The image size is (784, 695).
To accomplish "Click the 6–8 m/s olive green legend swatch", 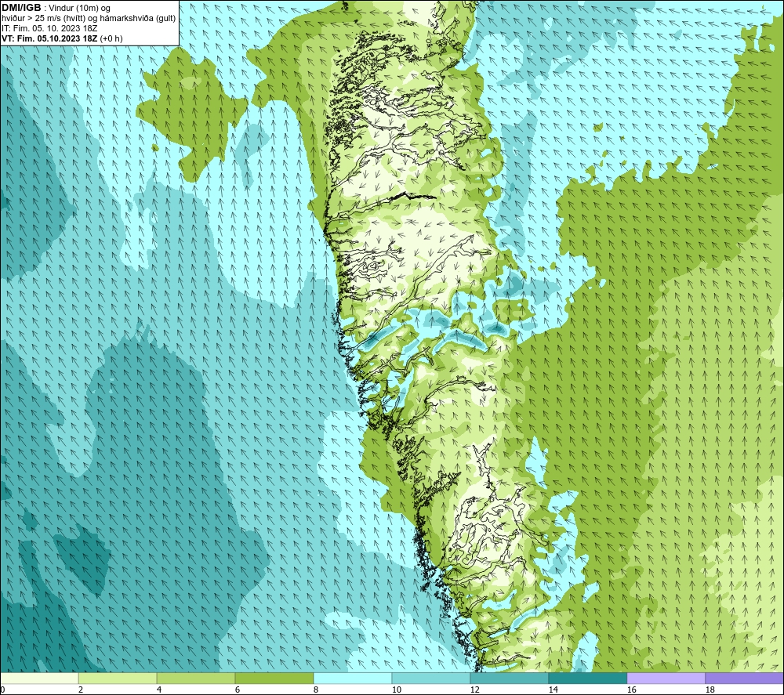I will (x=274, y=679).
